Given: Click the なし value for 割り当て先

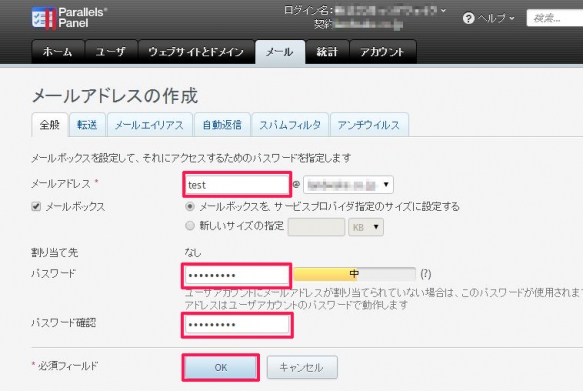Looking at the screenshot, I should point(193,253).
